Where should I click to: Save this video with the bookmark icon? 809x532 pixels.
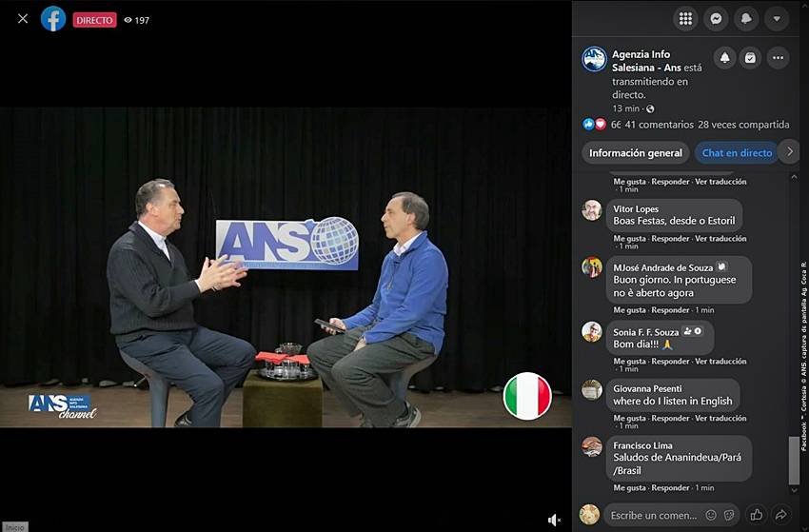pos(750,58)
